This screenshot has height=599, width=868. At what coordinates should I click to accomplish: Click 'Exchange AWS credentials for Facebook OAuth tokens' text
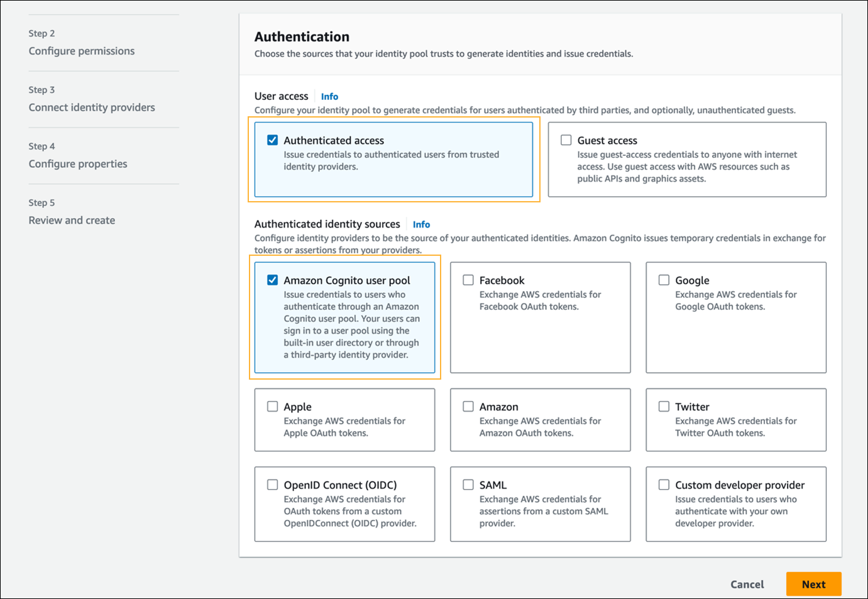pyautogui.click(x=540, y=300)
